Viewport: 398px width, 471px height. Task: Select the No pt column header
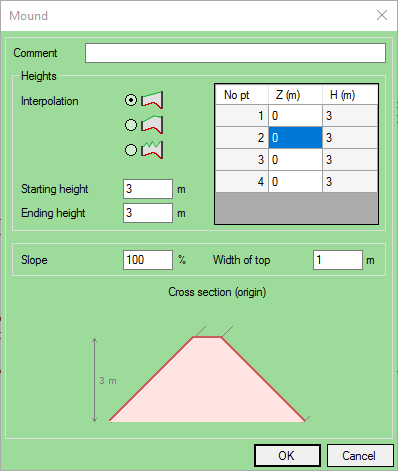point(242,95)
